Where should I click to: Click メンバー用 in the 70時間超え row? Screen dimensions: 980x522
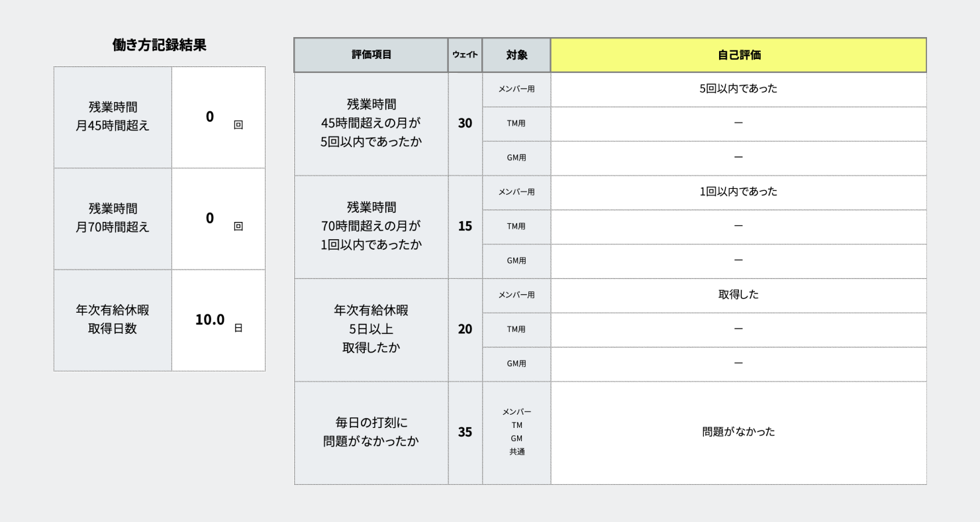click(516, 192)
